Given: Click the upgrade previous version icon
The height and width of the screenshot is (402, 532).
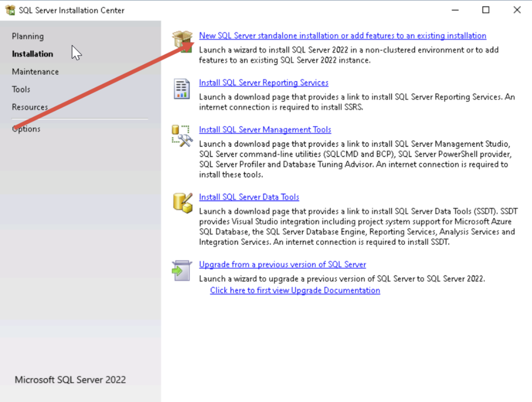Looking at the screenshot, I should (181, 270).
